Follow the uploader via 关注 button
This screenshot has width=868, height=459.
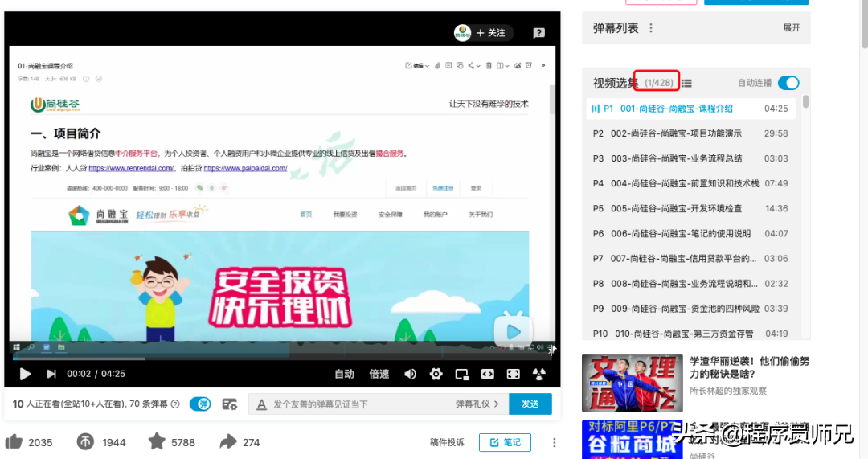(491, 33)
